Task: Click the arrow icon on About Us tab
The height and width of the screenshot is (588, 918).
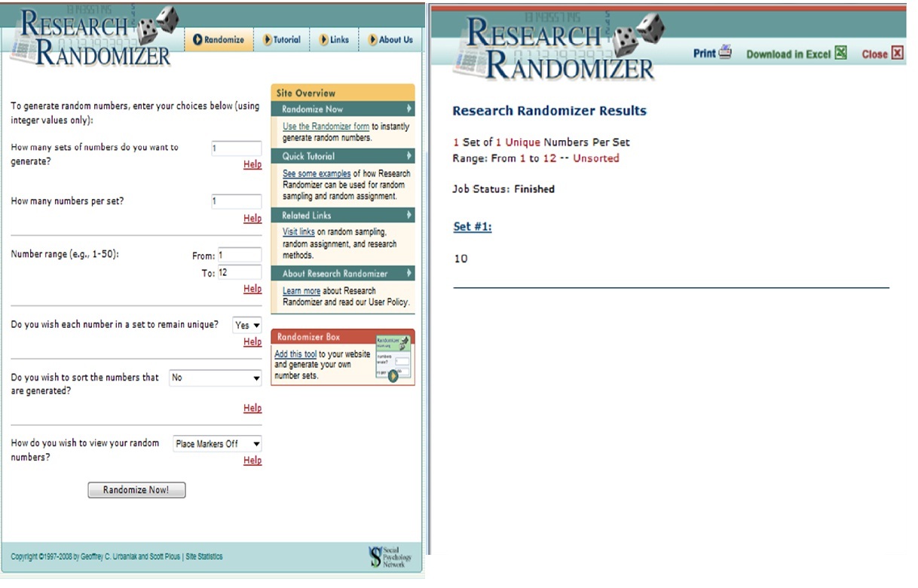Action: (x=372, y=40)
